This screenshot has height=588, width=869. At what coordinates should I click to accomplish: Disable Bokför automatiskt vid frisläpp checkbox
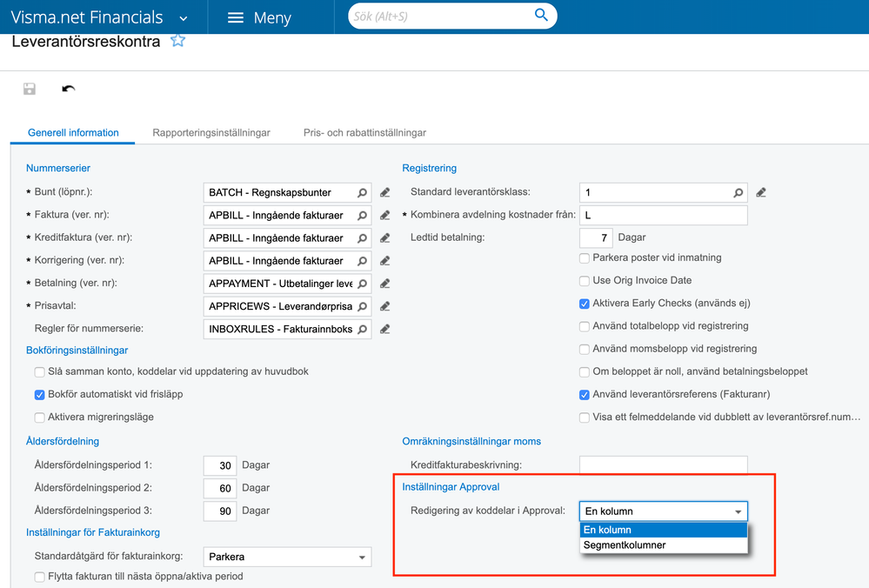coord(40,395)
